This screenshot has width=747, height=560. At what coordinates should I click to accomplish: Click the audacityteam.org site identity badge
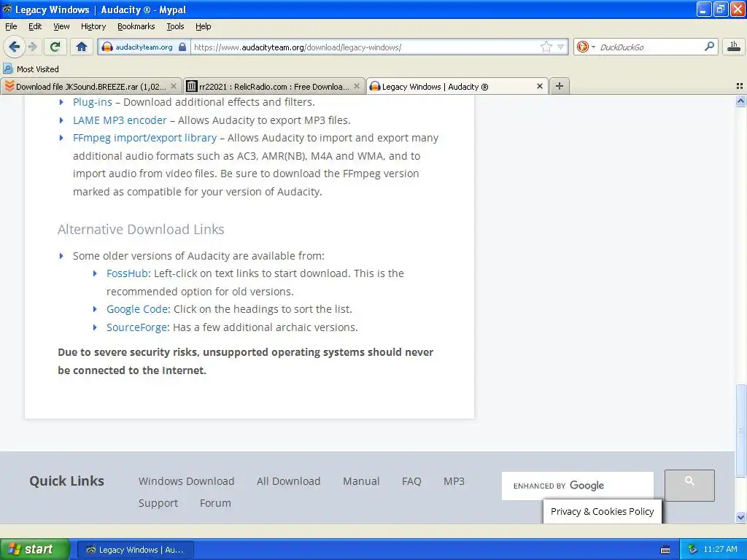click(144, 47)
